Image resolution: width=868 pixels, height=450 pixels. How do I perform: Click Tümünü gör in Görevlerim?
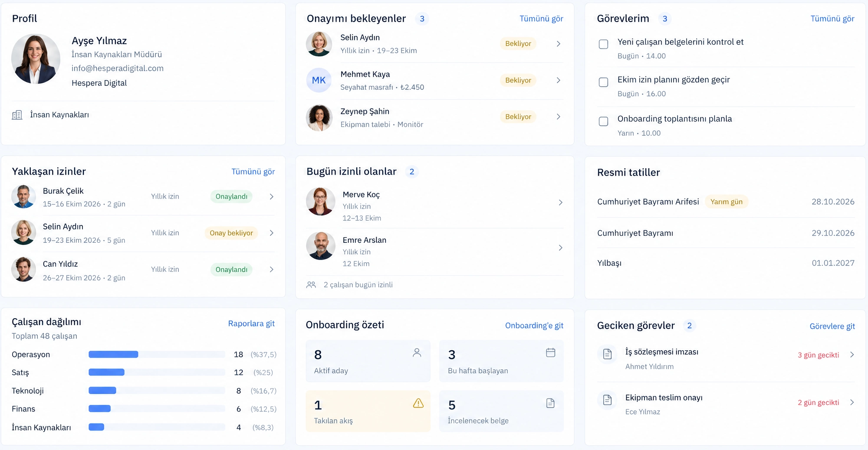[x=832, y=19]
